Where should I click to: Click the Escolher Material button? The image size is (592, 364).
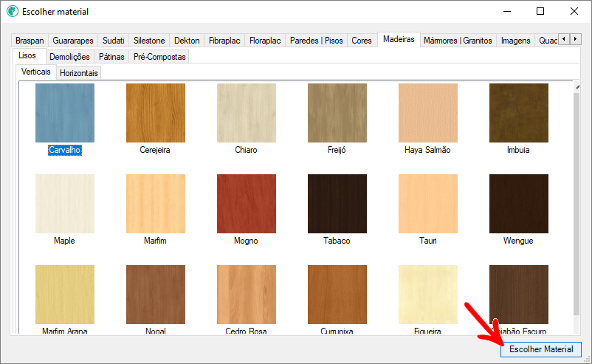pyautogui.click(x=541, y=349)
